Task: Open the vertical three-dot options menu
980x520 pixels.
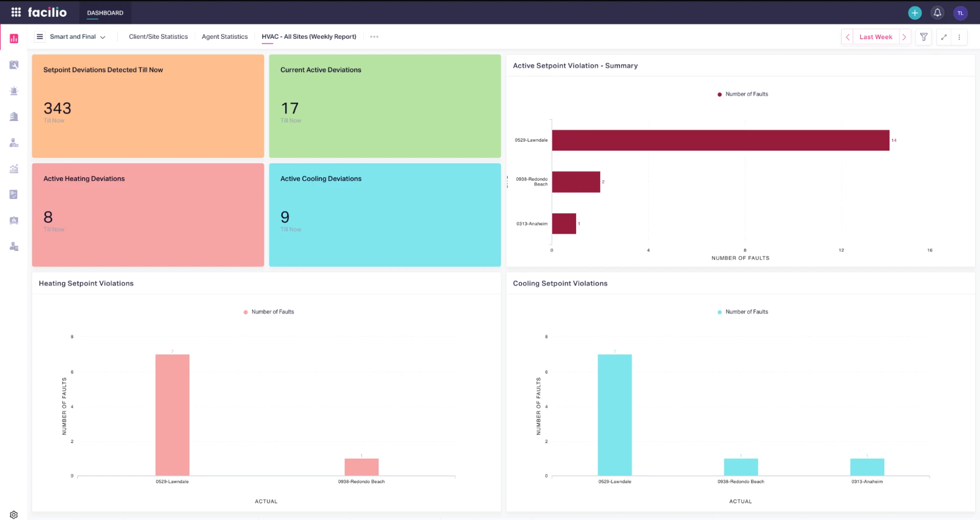Action: click(959, 37)
